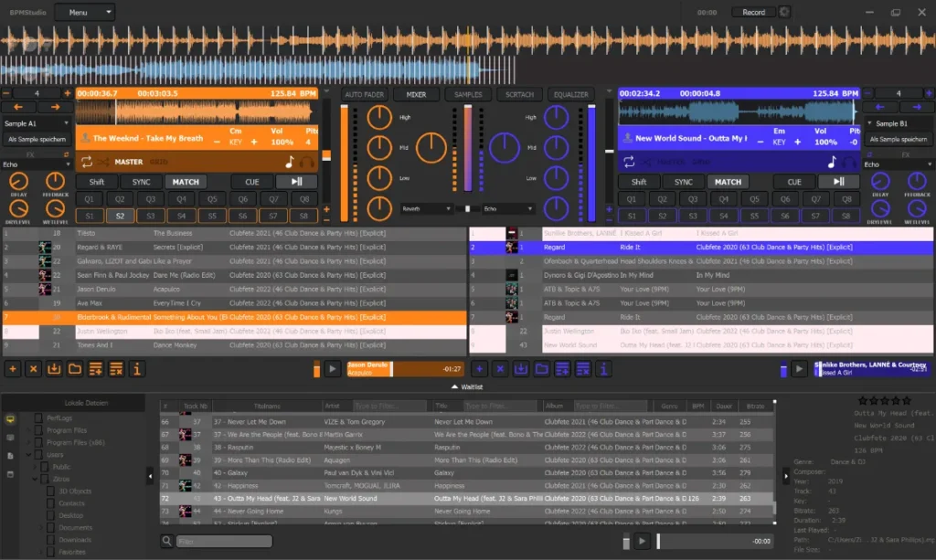Click the blue X remove icon below right playlist

(500, 369)
